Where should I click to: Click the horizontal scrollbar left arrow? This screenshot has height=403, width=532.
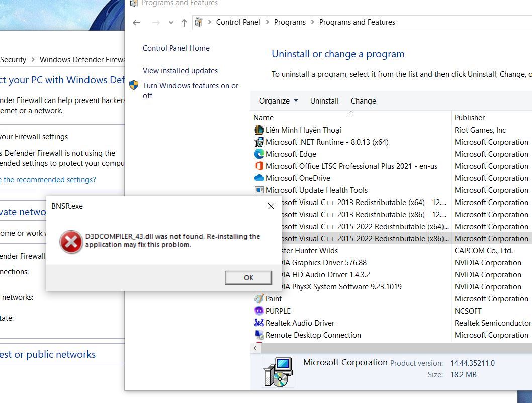(x=255, y=348)
